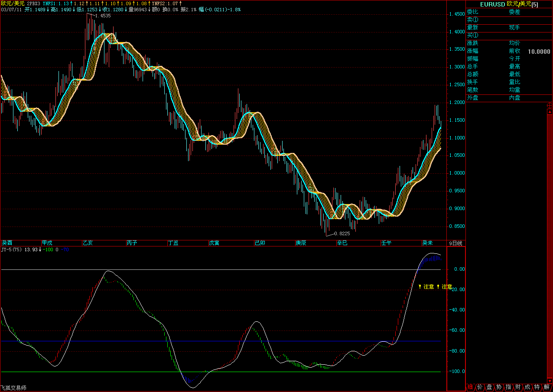Select the 癸酉 year marker on timeline
553x392 pixels.
(x=7, y=243)
